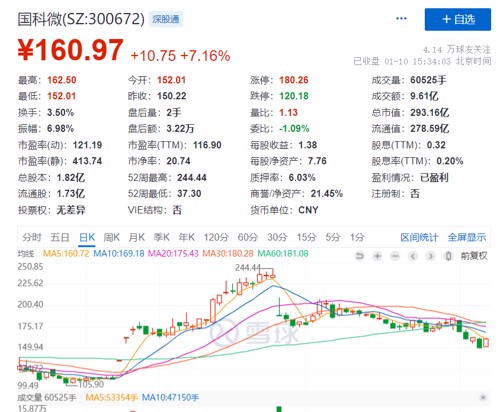Image resolution: width=500 pixels, height=412 pixels.
Task: Click the 涨停 value 180.26
Action: click(x=294, y=80)
